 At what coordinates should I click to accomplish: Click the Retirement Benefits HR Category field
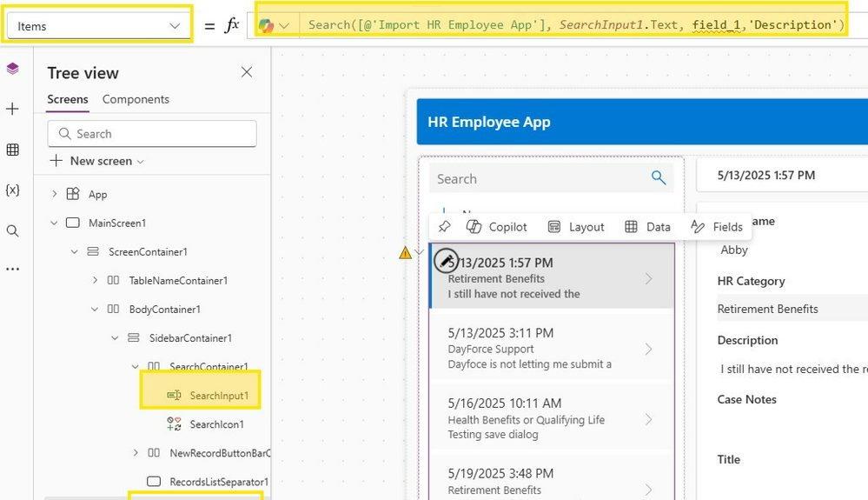(792, 309)
